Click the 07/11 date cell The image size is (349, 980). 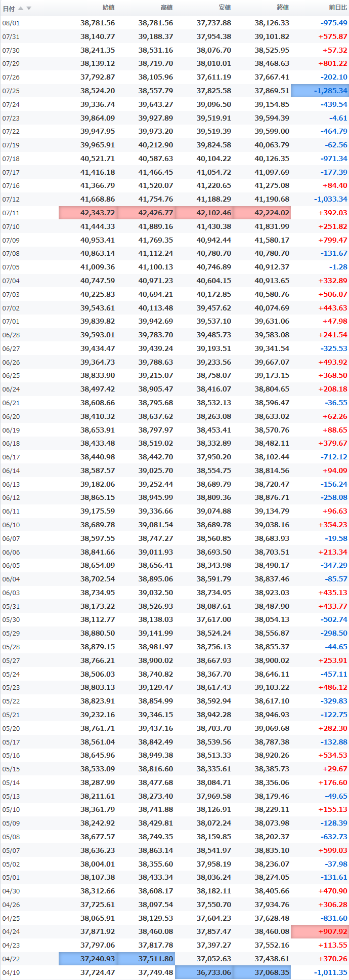[11, 213]
